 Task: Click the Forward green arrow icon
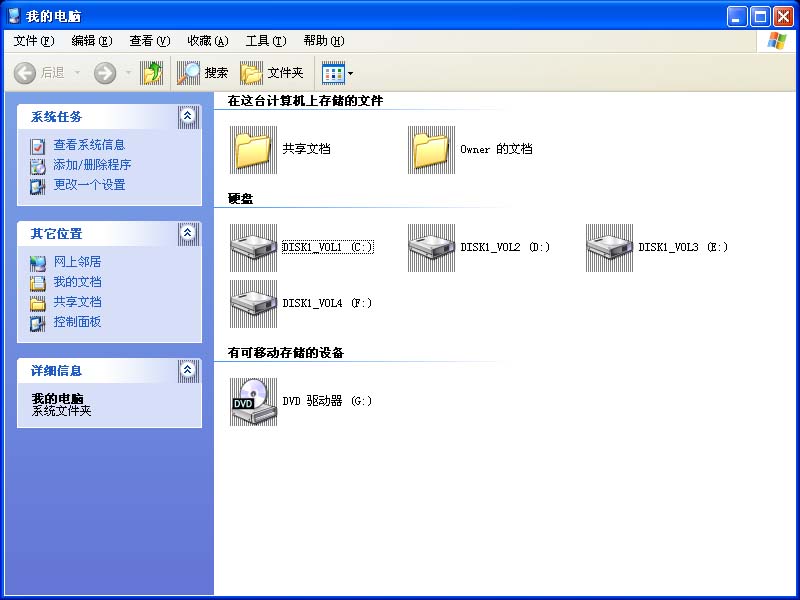click(x=105, y=73)
